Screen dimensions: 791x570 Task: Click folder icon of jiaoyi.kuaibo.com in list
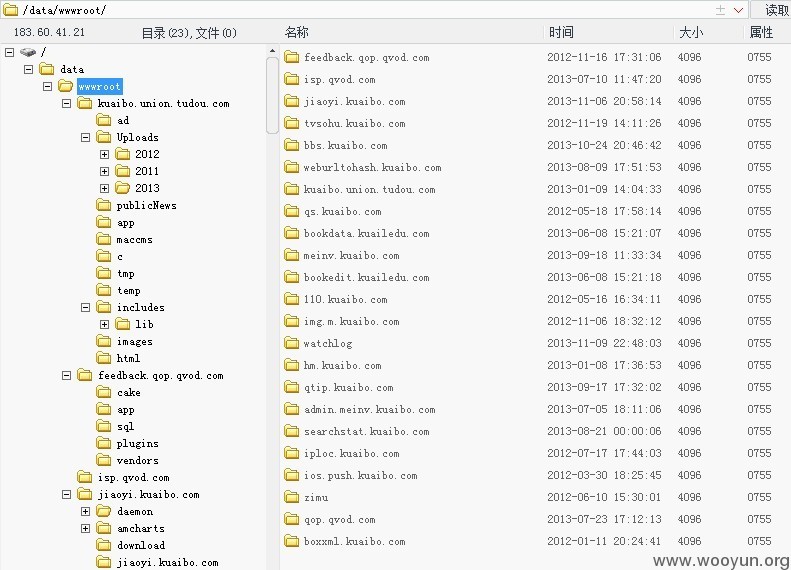pos(292,101)
